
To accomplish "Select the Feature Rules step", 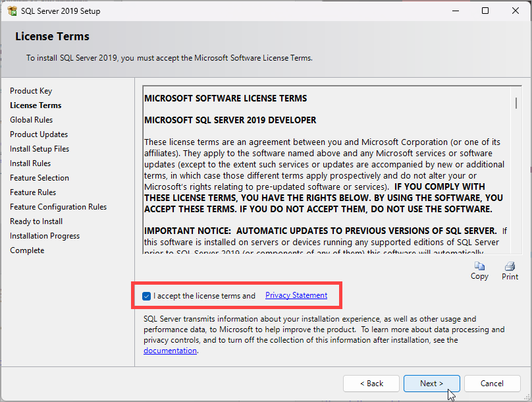I will (x=33, y=192).
